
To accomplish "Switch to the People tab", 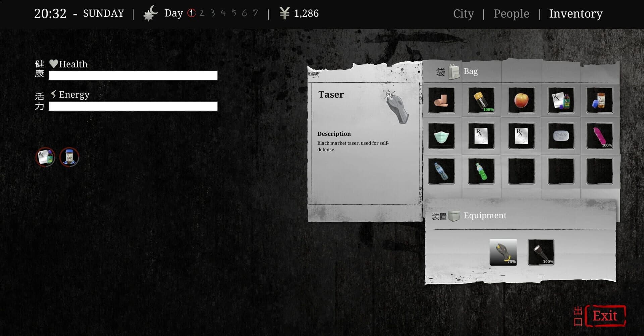I will click(511, 13).
